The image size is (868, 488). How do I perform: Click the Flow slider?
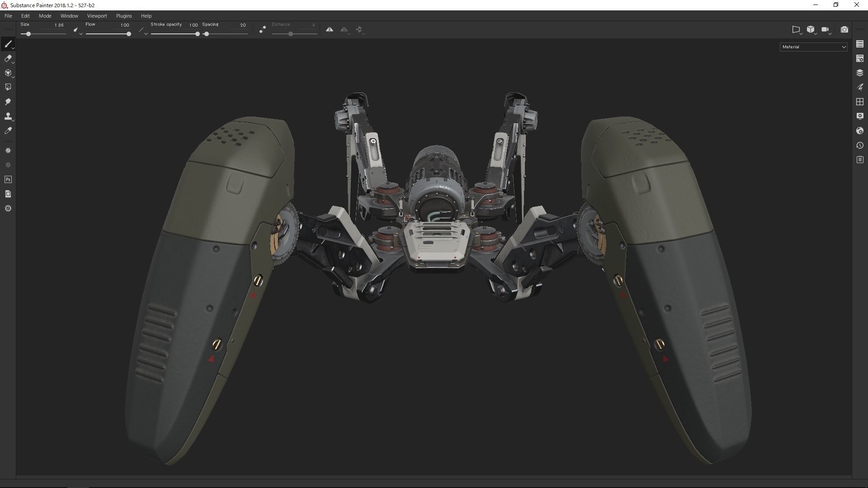(108, 34)
